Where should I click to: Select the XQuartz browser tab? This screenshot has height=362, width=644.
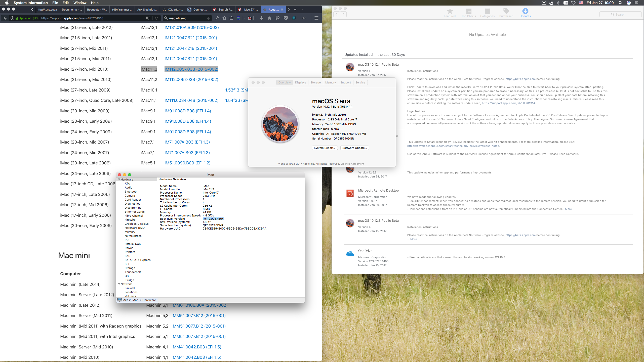(172, 10)
